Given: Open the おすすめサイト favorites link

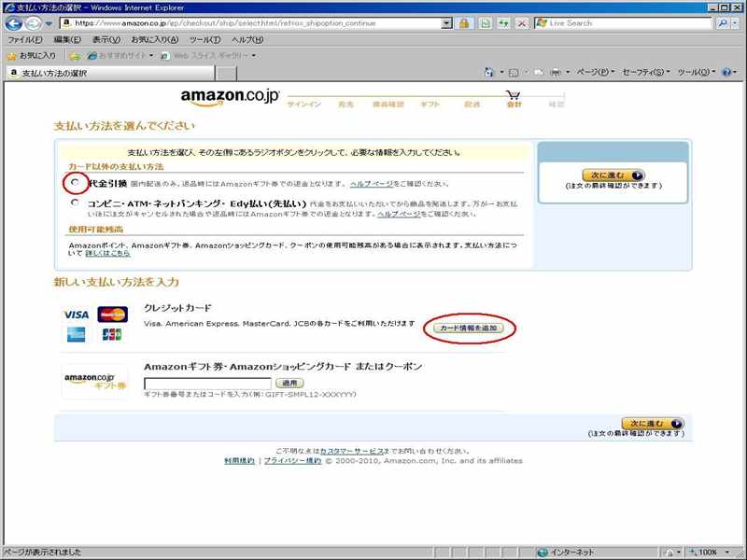Looking at the screenshot, I should point(120,56).
